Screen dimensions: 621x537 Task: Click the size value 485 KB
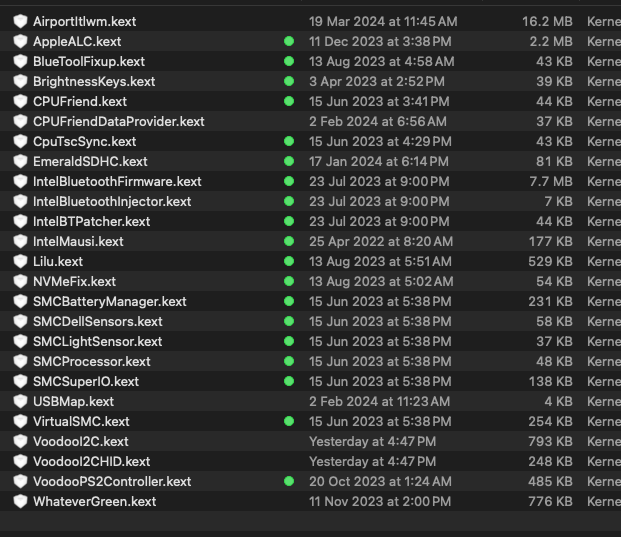(550, 481)
